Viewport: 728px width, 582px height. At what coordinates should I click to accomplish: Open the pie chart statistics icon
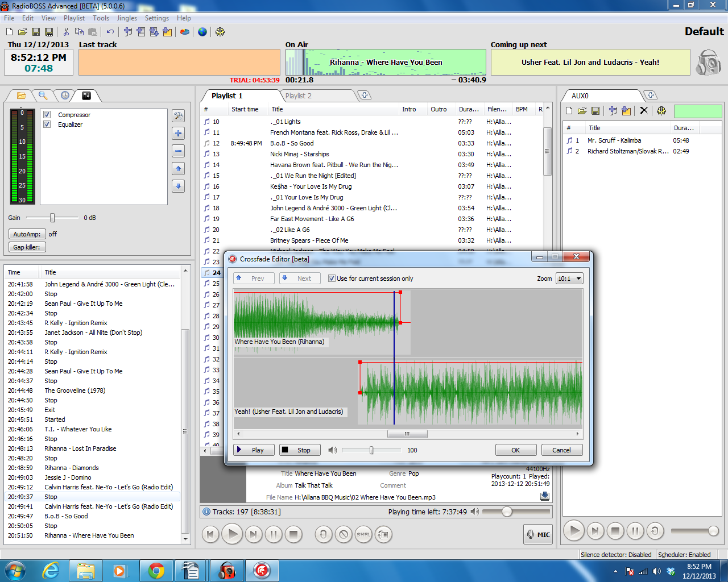pos(185,32)
